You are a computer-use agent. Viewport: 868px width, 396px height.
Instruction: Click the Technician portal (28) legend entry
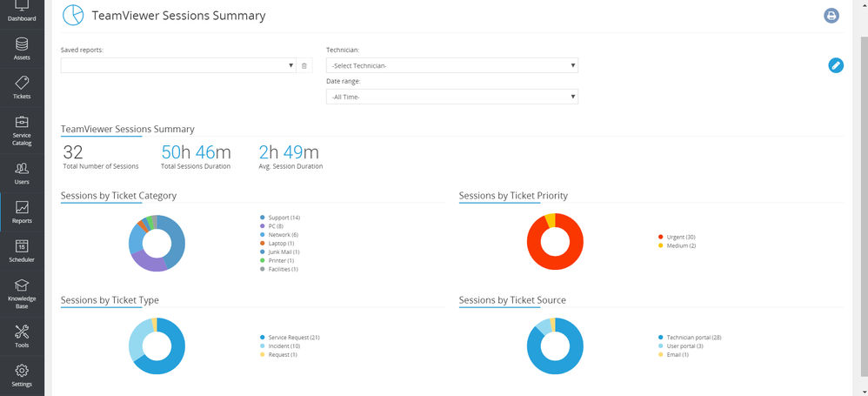point(690,338)
